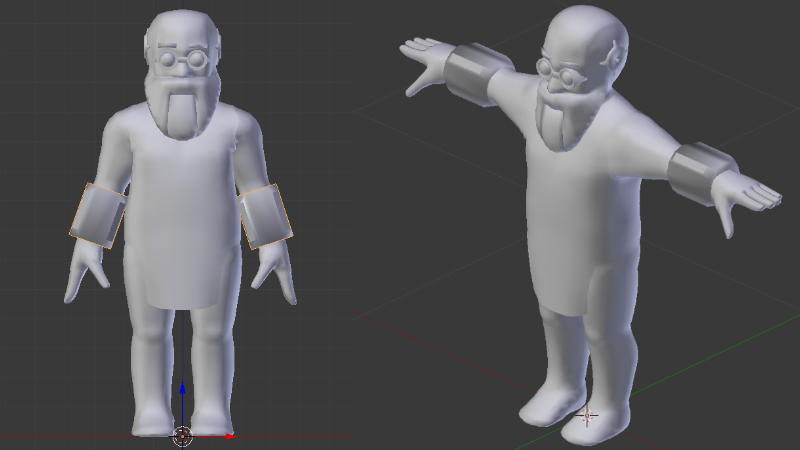Select the orange-outlined wristband on the front-view character's right-side arm
Viewport: 800px width, 450px height.
tap(265, 217)
